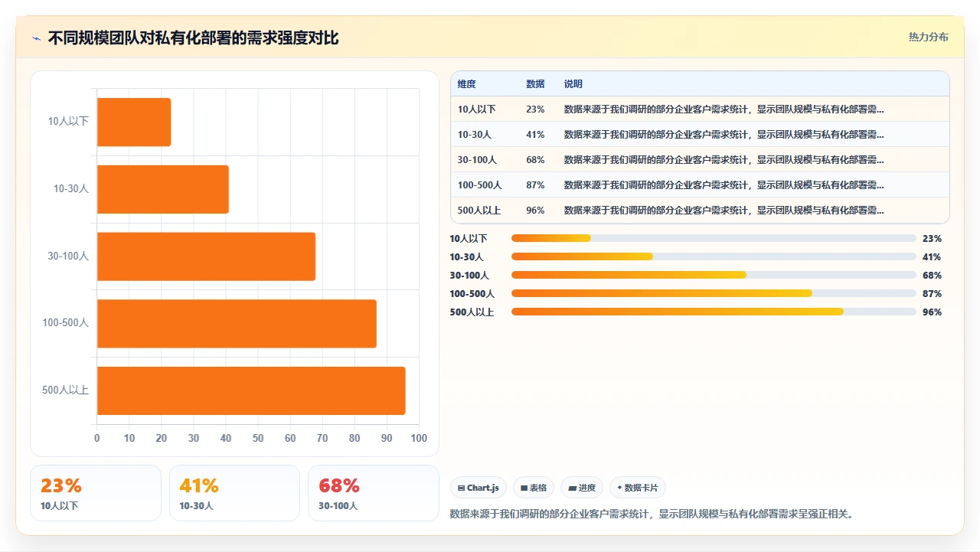980x552 pixels.
Task: Select the 数据卡片 tag chip
Action: (x=638, y=488)
